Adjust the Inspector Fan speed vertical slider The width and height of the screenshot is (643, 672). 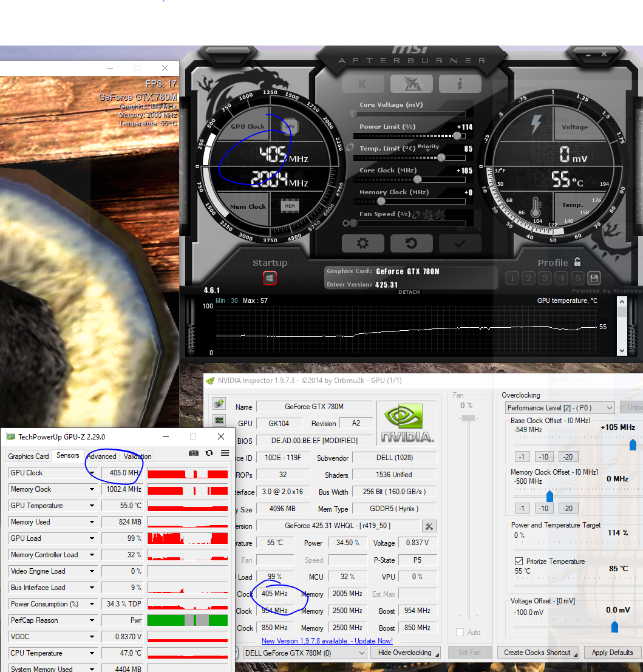pos(468,418)
